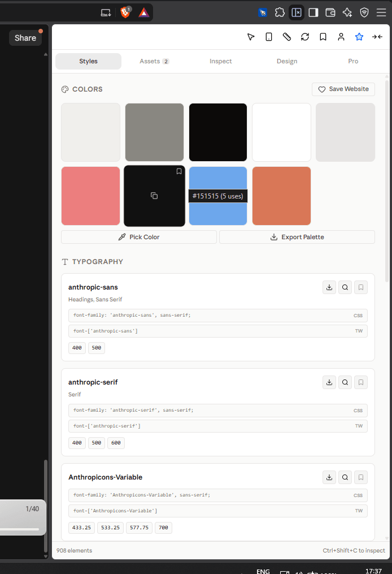This screenshot has width=392, height=574.
Task: Copy anthropic-serif Tailwind class line
Action: (x=218, y=426)
